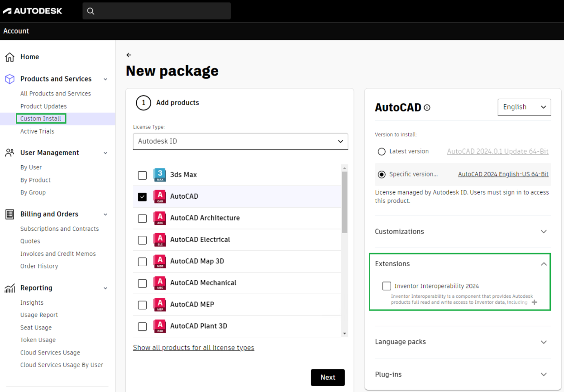Click the back arrow above New package
Image resolution: width=564 pixels, height=392 pixels.
point(129,55)
